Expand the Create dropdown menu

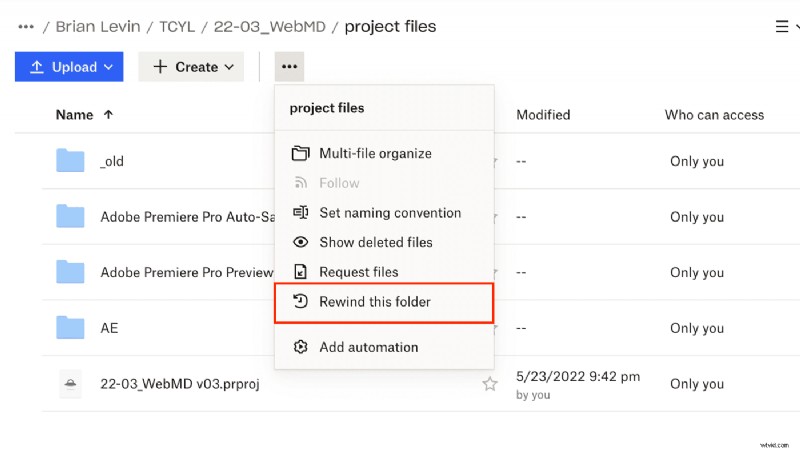pyautogui.click(x=191, y=67)
